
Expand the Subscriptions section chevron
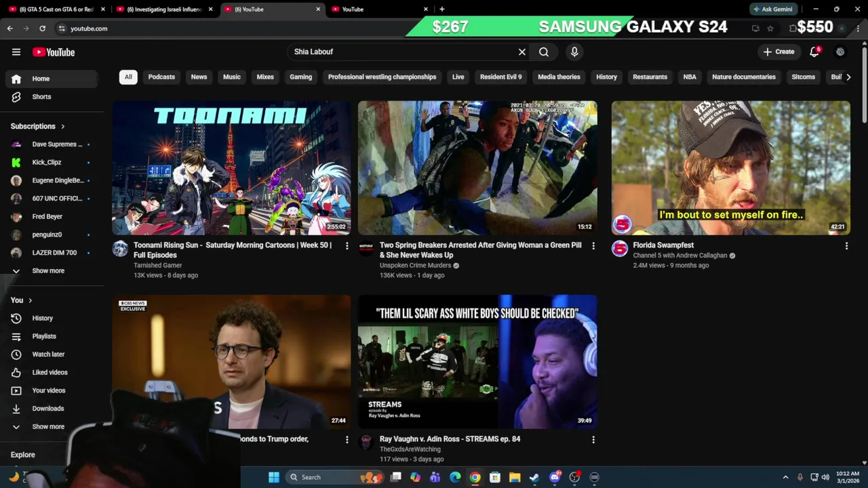[63, 127]
